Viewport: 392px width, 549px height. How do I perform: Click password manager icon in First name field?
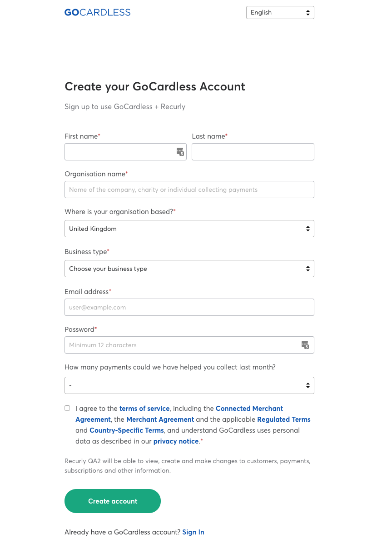[180, 152]
